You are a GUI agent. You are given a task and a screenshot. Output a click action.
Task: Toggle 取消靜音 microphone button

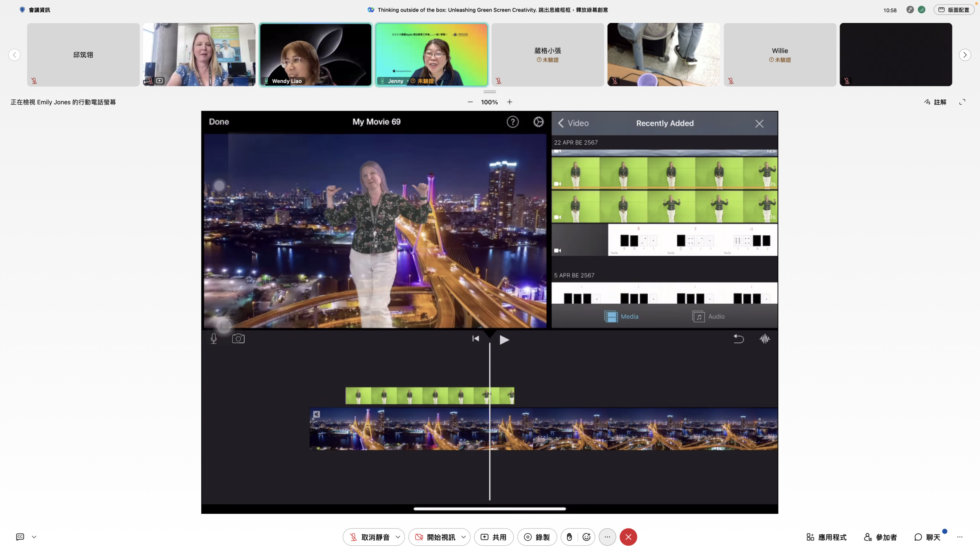(369, 537)
